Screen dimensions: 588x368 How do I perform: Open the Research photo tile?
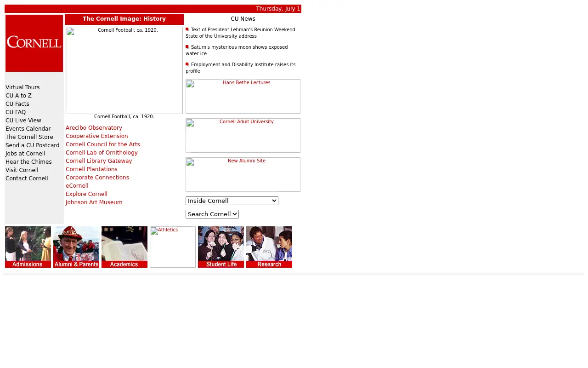269,247
